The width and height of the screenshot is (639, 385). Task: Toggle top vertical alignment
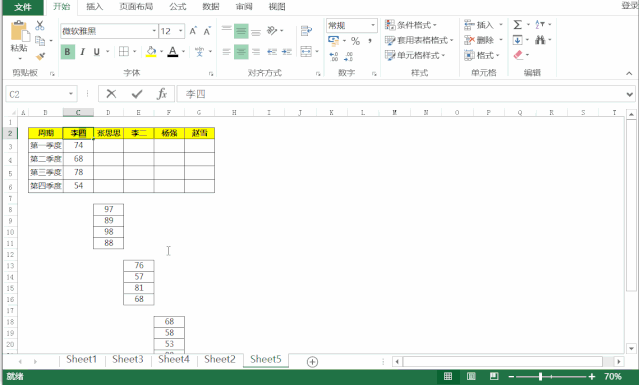pyautogui.click(x=227, y=31)
